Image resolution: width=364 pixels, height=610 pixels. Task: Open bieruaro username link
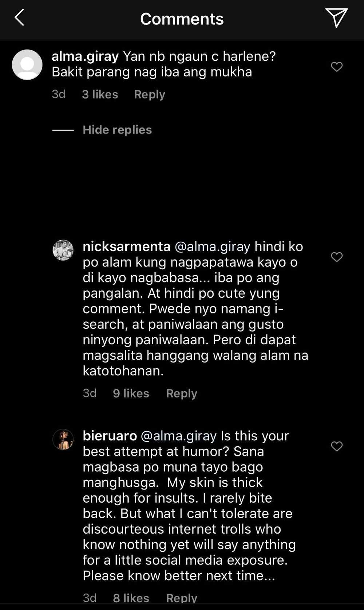tap(110, 436)
